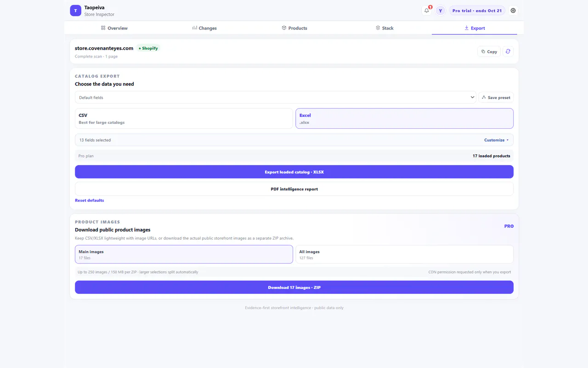
Task: Click the Complete scan · 1 page text
Action: [96, 57]
